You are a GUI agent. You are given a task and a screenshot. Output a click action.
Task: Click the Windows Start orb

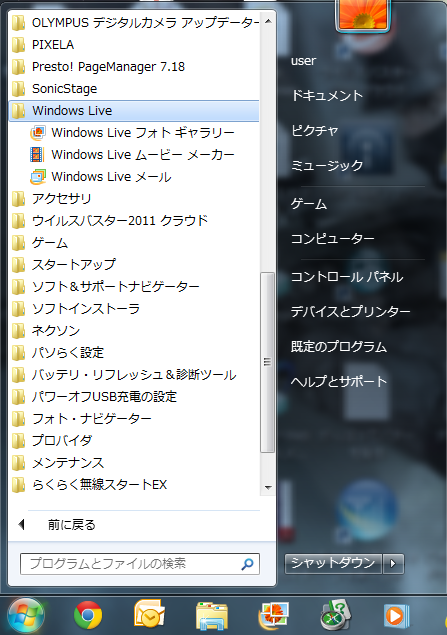pyautogui.click(x=26, y=616)
